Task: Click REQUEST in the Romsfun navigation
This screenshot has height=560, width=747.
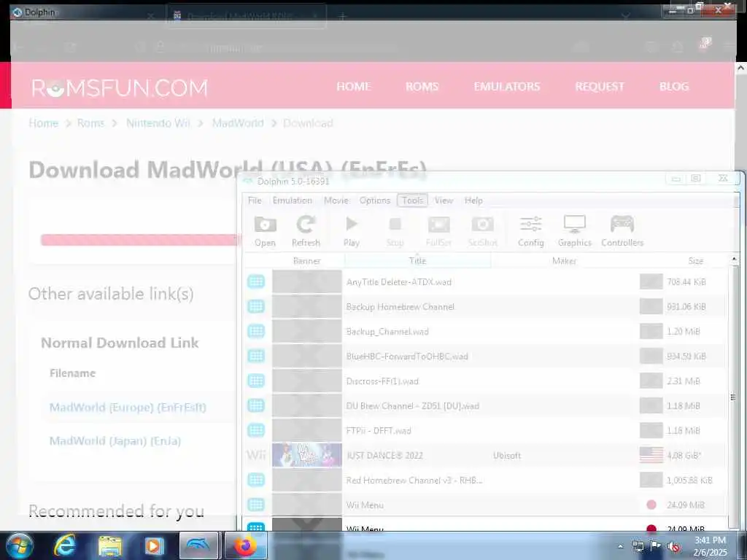Action: pyautogui.click(x=600, y=86)
